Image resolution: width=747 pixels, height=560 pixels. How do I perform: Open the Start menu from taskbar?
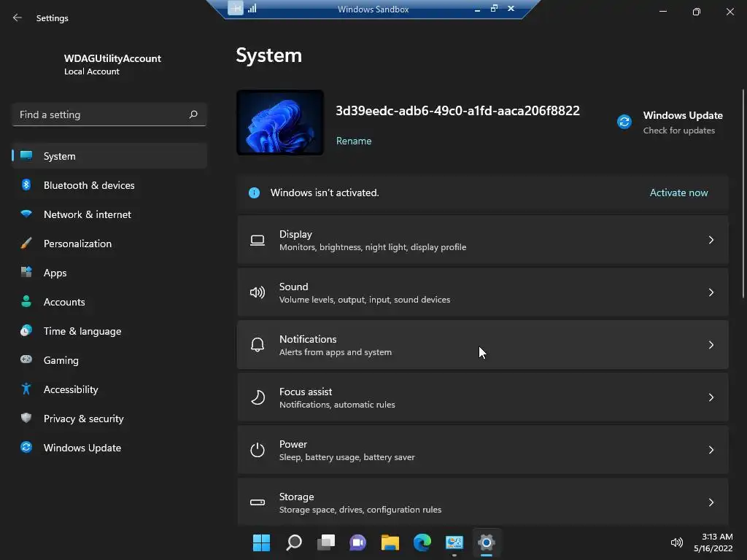click(x=261, y=542)
